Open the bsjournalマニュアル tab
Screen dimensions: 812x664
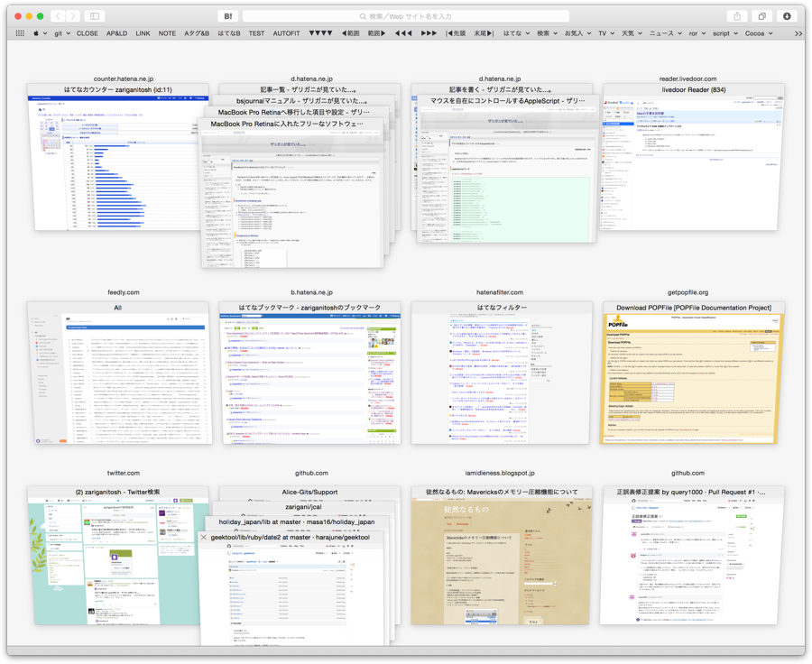[302, 101]
